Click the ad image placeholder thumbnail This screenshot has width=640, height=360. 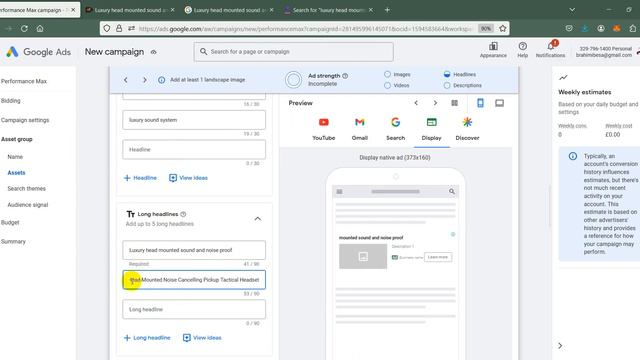(363, 256)
